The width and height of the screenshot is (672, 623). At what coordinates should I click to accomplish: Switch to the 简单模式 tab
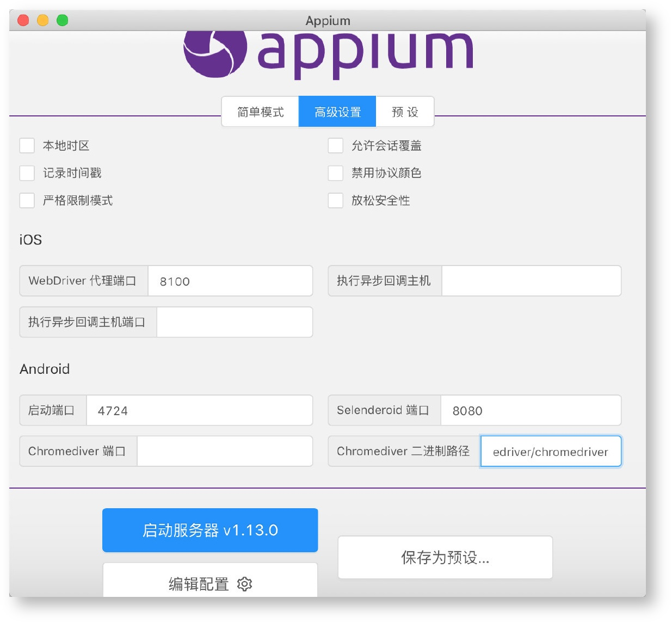point(260,112)
